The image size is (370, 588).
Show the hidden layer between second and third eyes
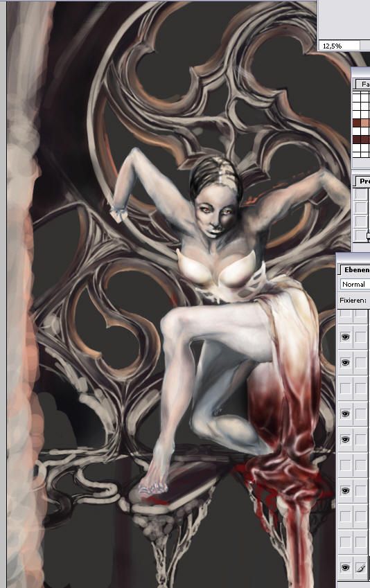tap(345, 388)
